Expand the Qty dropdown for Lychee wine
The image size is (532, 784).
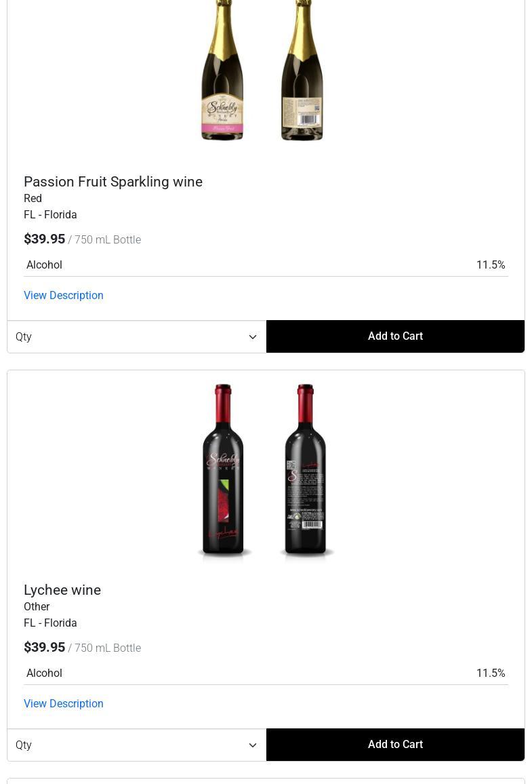point(136,745)
